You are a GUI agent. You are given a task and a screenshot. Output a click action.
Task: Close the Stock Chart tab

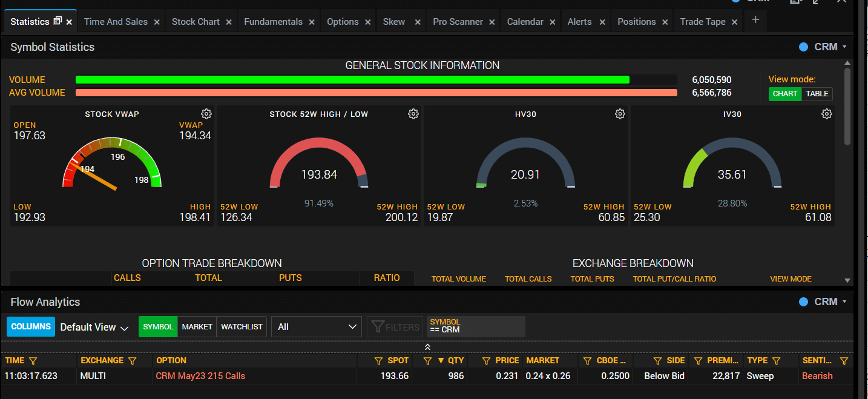pyautogui.click(x=229, y=22)
